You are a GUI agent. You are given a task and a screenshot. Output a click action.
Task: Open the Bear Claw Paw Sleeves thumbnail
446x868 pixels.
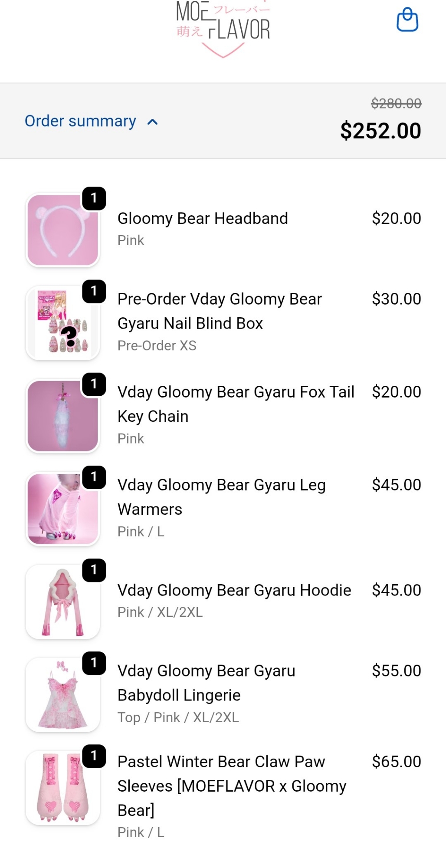click(x=63, y=787)
